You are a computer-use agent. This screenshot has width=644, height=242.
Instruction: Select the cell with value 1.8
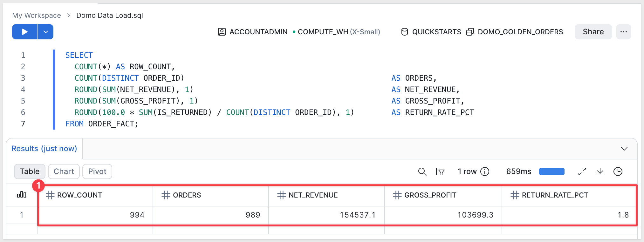pyautogui.click(x=569, y=215)
